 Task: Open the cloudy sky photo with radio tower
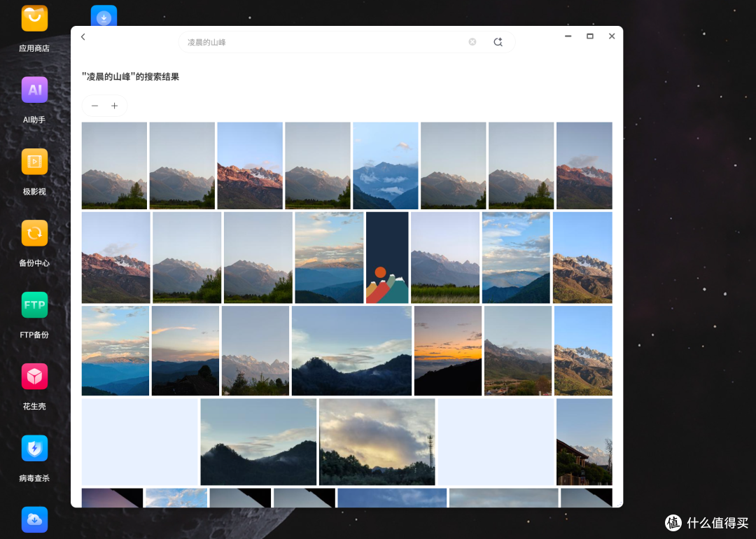[377, 442]
